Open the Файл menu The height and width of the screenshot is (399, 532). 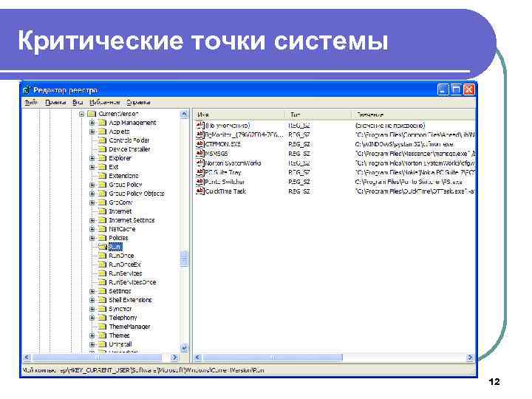pos(31,102)
